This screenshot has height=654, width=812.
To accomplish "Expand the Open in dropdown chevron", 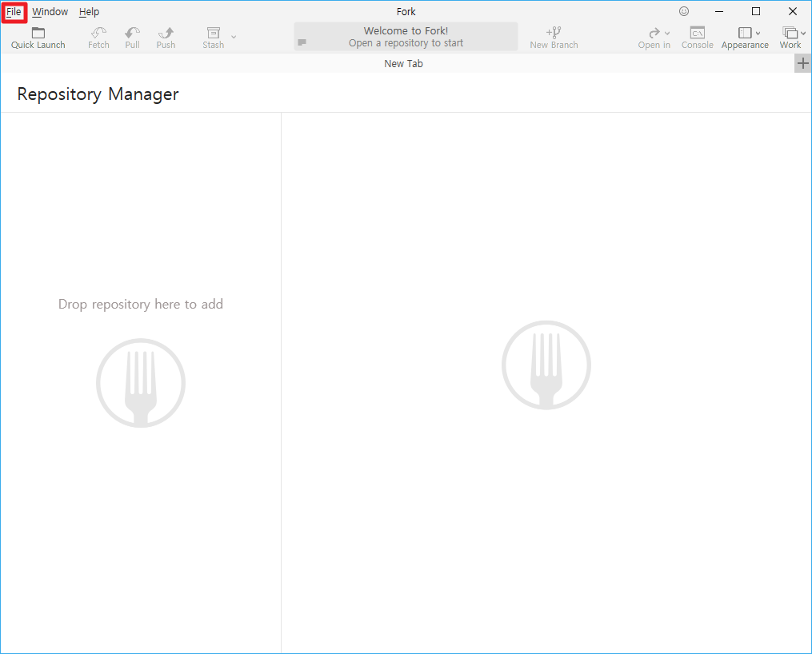I will [667, 34].
